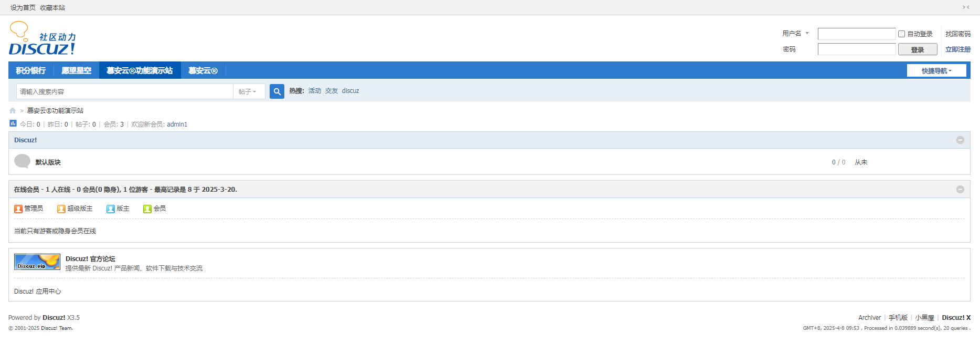
Task: Toggle the page width switch icon
Action: pyautogui.click(x=966, y=7)
